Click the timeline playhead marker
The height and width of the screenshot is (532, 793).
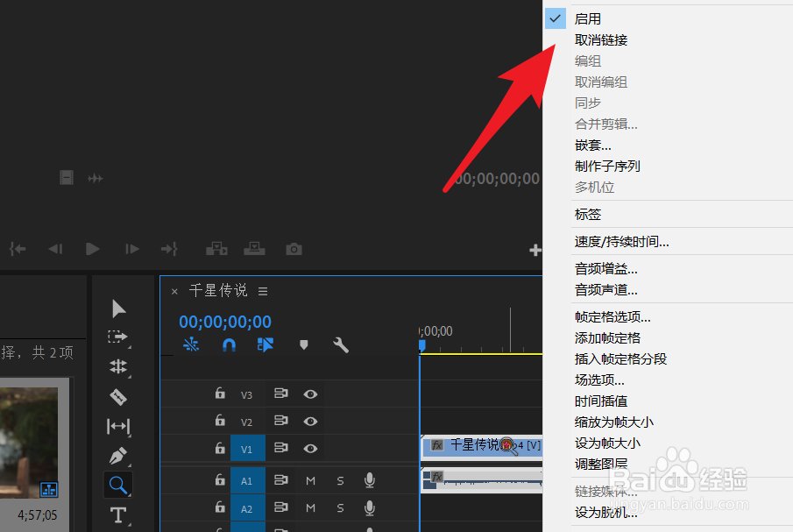click(x=421, y=346)
